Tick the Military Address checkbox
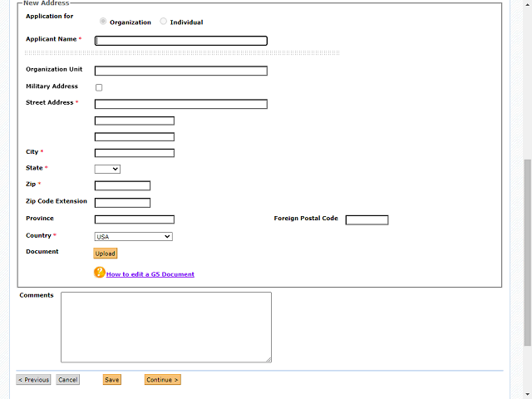Viewport: 532px width, 399px height. [99, 87]
